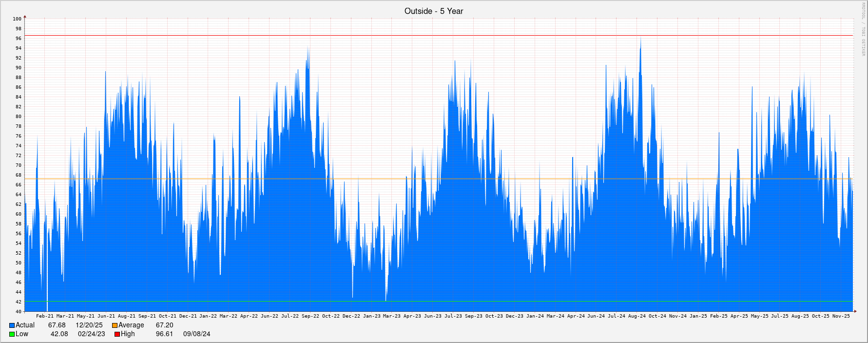
Task: Click the Actual value 67.68 in legend
Action: (57, 325)
